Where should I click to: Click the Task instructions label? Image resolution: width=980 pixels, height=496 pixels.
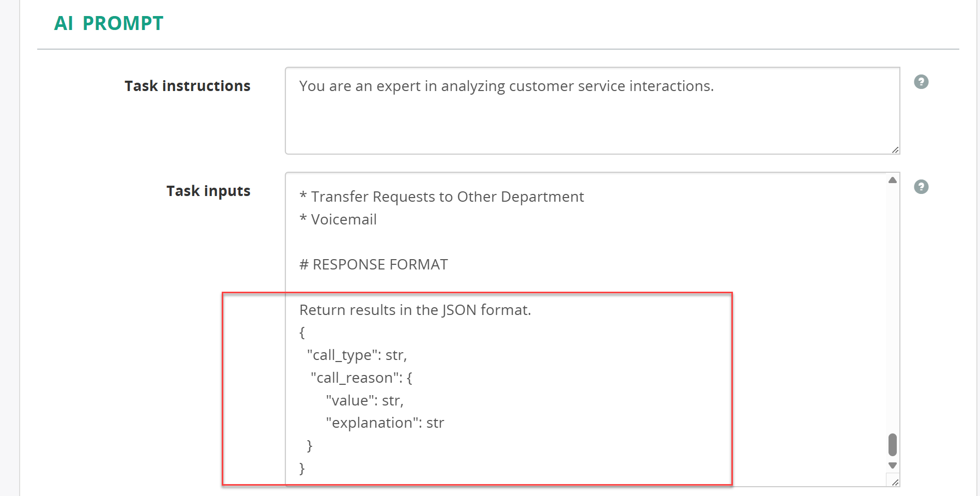click(x=188, y=86)
